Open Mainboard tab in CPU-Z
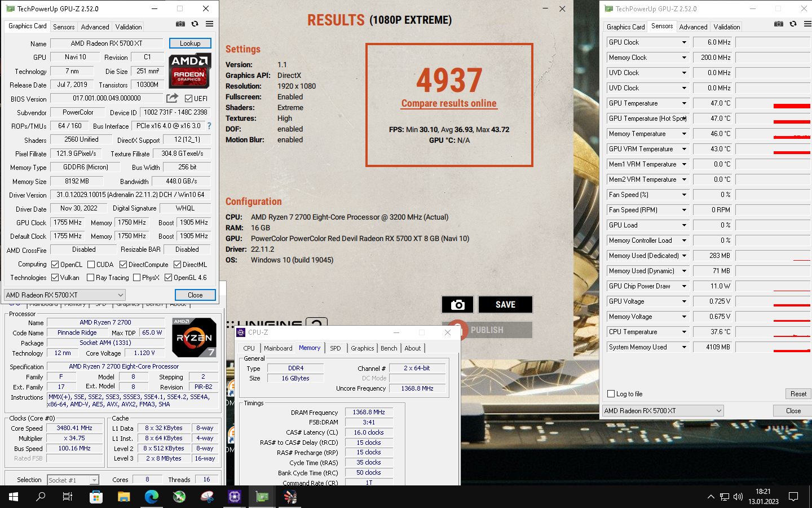812x508 pixels. (x=278, y=348)
